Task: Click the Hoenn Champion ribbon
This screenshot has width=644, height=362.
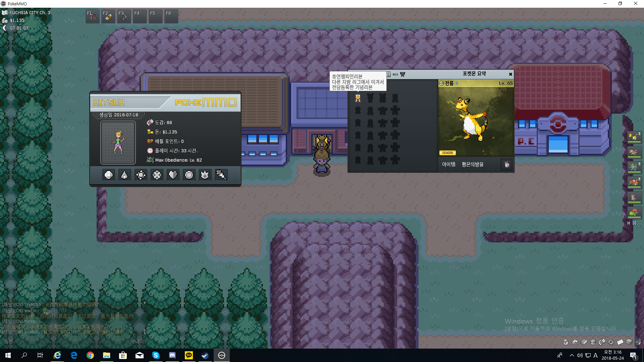Action: coord(358,98)
